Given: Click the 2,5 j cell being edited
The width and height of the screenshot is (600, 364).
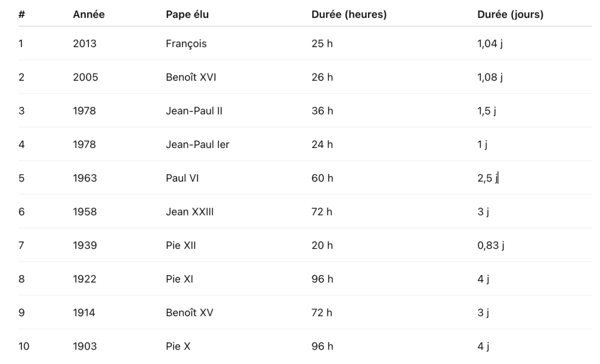Looking at the screenshot, I should click(x=488, y=178).
